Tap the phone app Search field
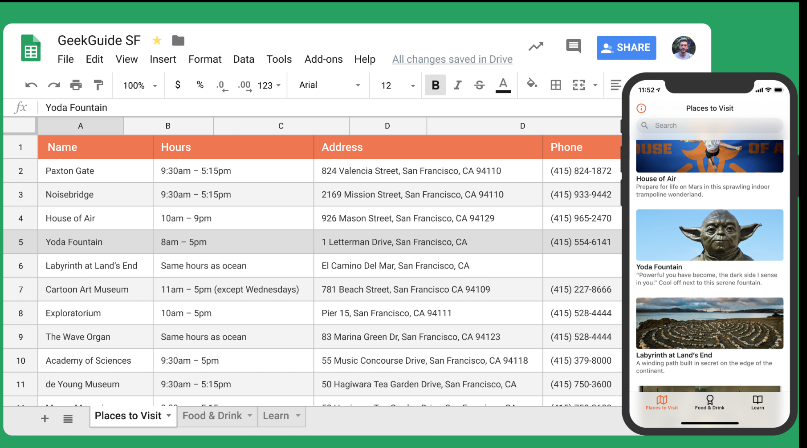This screenshot has width=807, height=448. tap(710, 126)
